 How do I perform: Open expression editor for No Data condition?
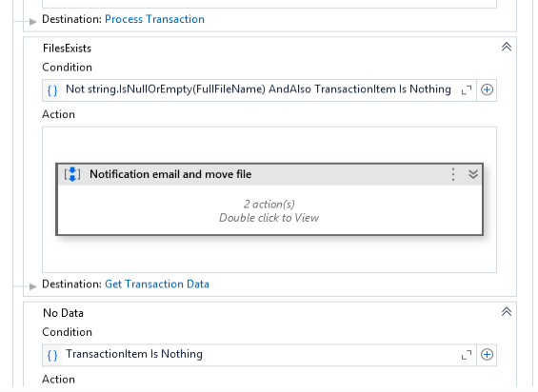467,355
